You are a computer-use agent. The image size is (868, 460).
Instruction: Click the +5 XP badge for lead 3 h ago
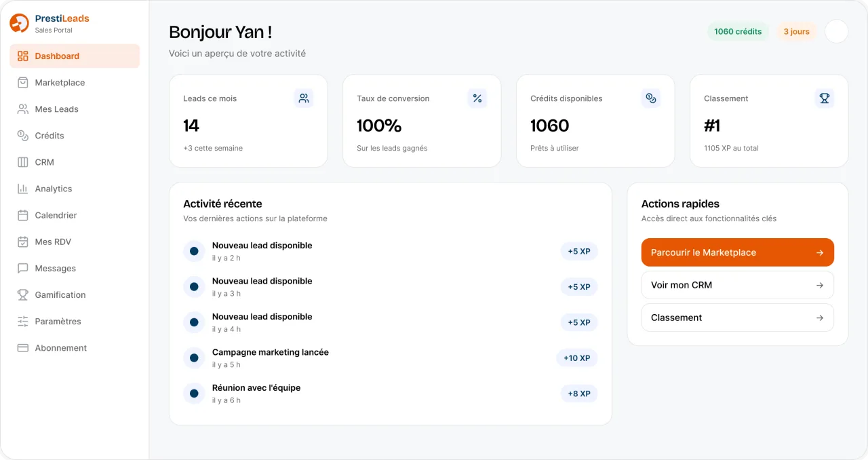coord(579,287)
